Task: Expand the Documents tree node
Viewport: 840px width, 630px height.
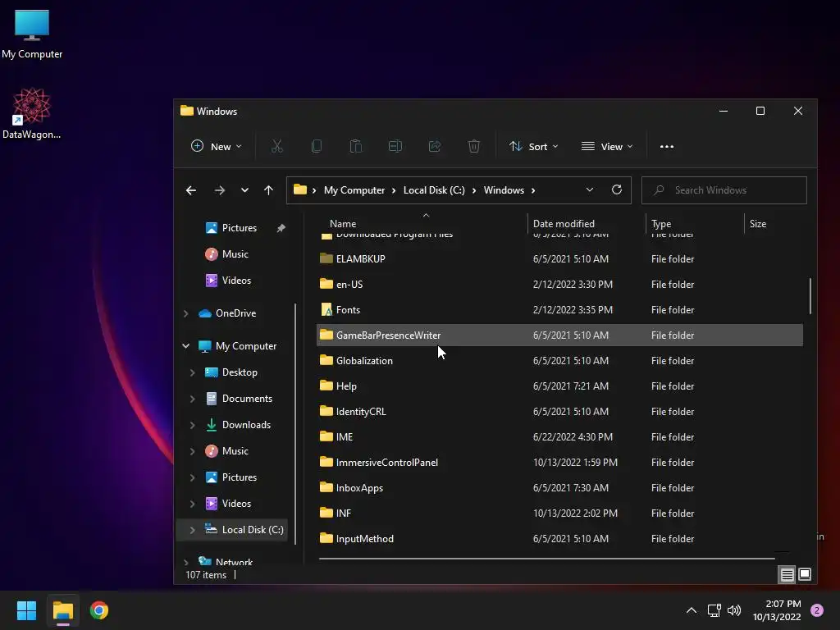Action: (192, 399)
